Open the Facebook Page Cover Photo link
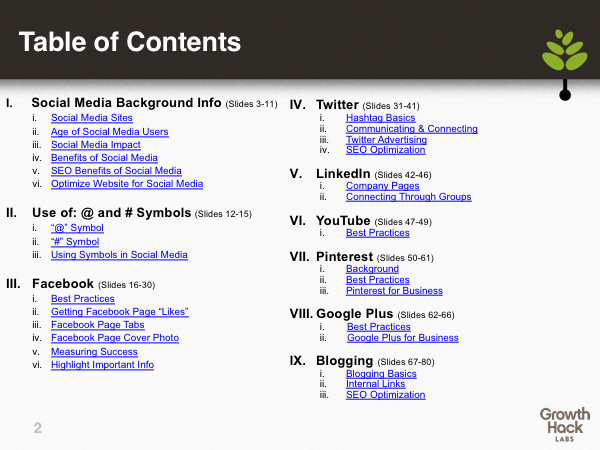 click(115, 338)
